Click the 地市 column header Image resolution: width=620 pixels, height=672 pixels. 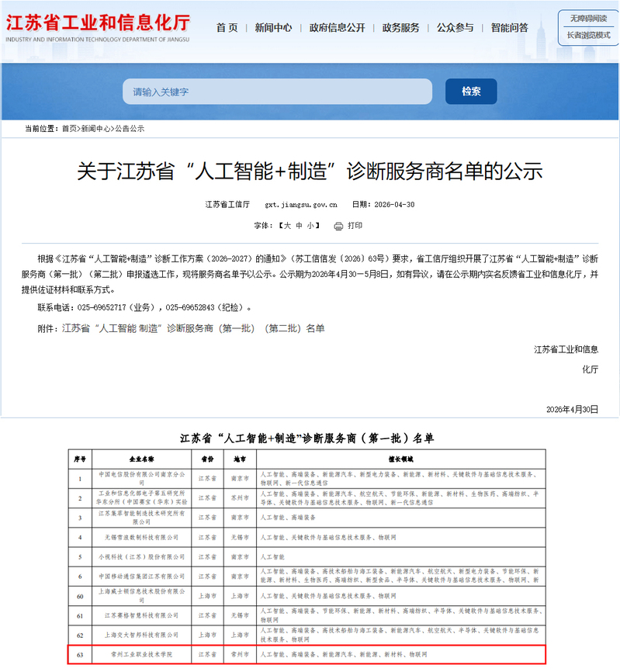(240, 459)
